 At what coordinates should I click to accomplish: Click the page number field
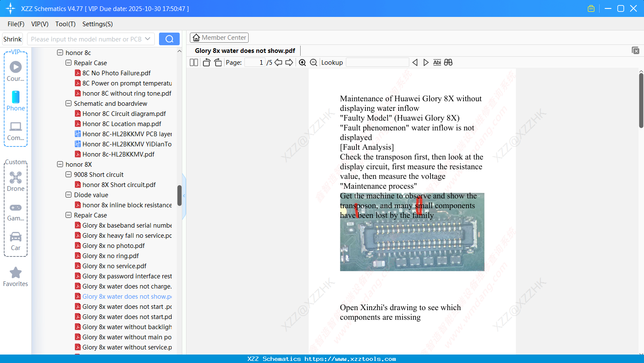[x=255, y=62]
